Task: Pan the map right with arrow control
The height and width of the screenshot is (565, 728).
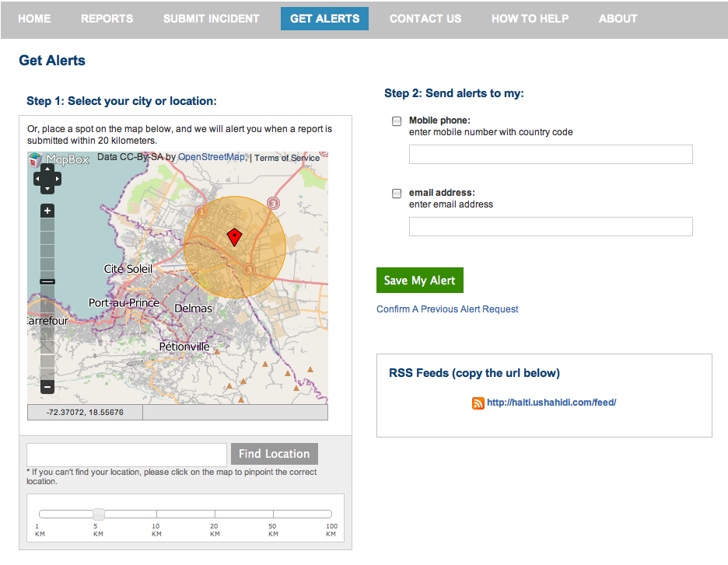Action: (56, 180)
